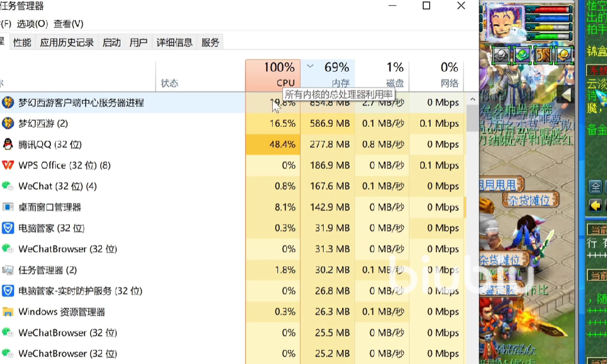The width and height of the screenshot is (607, 364).
Task: Click the green orb buff icon in game
Action: (522, 55)
